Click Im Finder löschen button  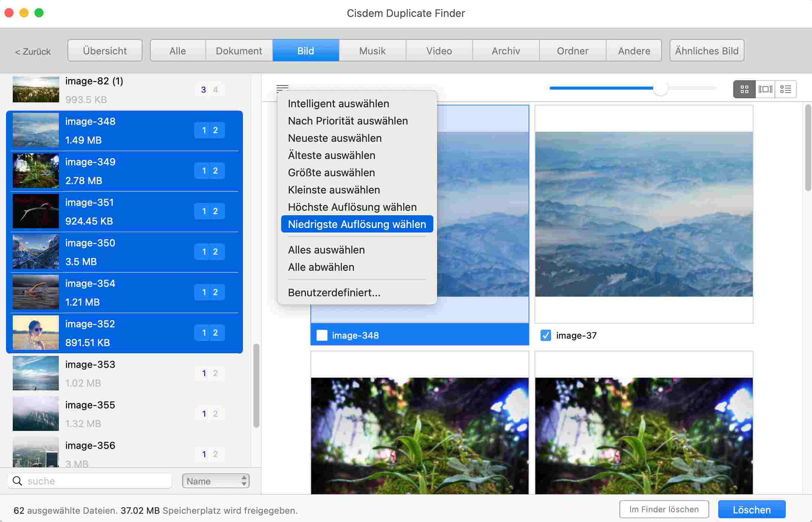coord(664,509)
